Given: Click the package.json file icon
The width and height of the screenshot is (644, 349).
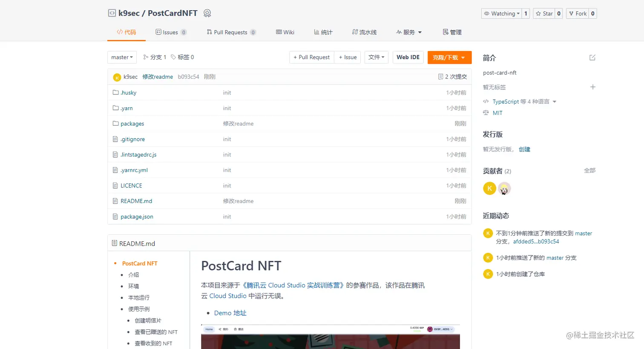Looking at the screenshot, I should coord(115,216).
